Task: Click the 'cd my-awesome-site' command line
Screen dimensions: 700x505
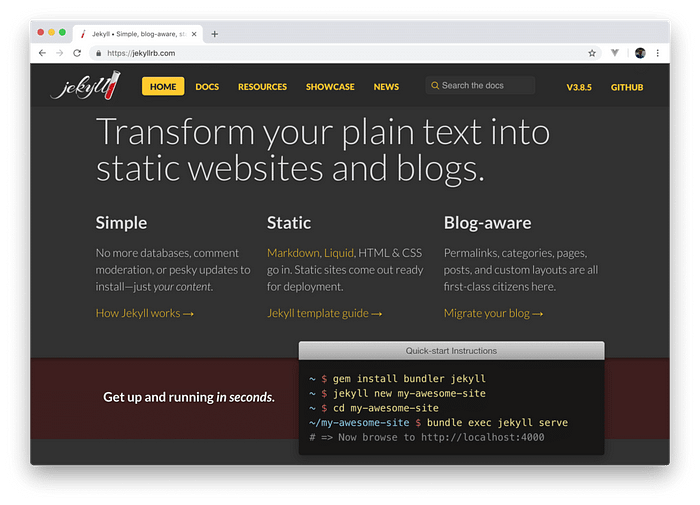Action: coord(386,408)
